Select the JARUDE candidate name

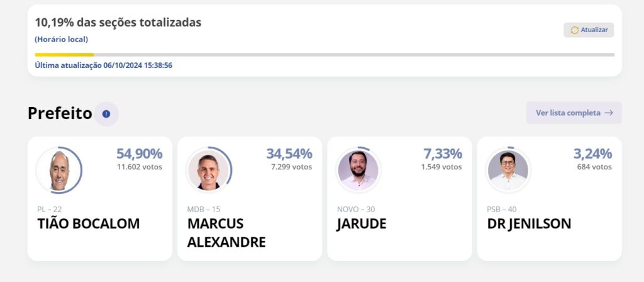[x=362, y=224]
